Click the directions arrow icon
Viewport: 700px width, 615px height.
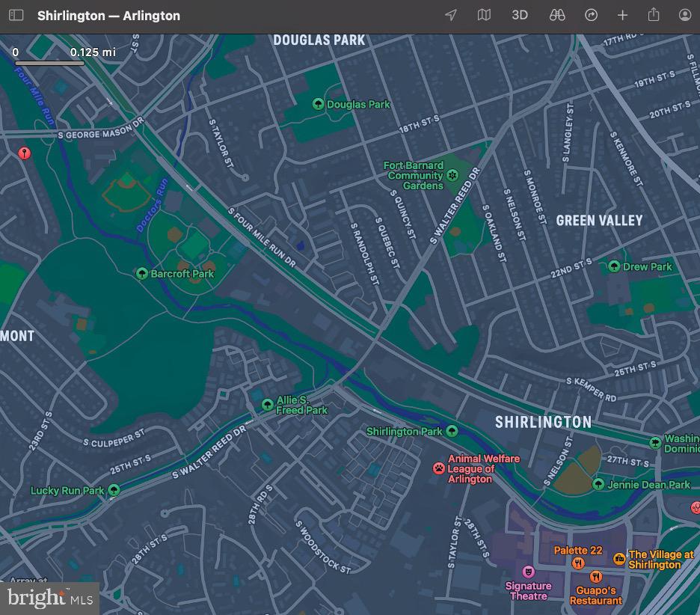592,15
